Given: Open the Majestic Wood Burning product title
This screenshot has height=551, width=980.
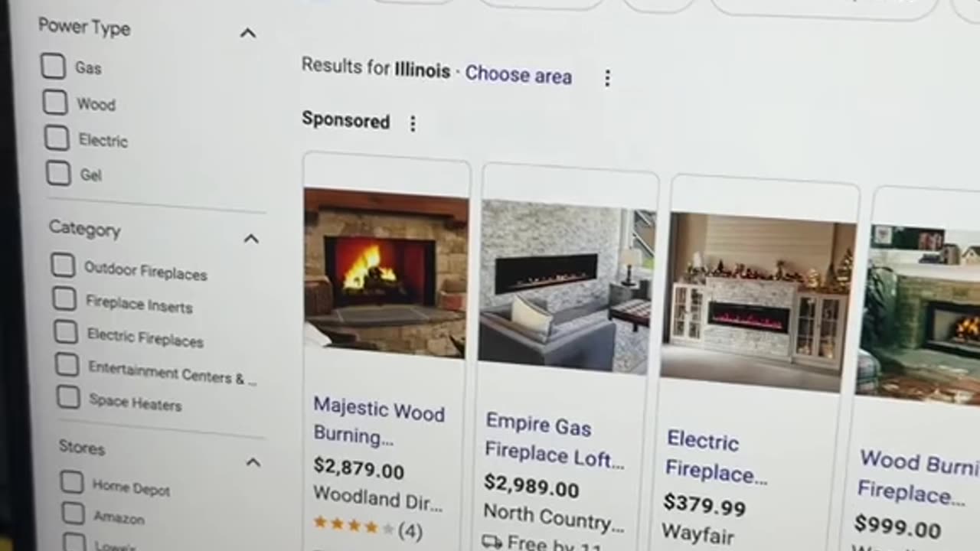Looking at the screenshot, I should point(379,421).
